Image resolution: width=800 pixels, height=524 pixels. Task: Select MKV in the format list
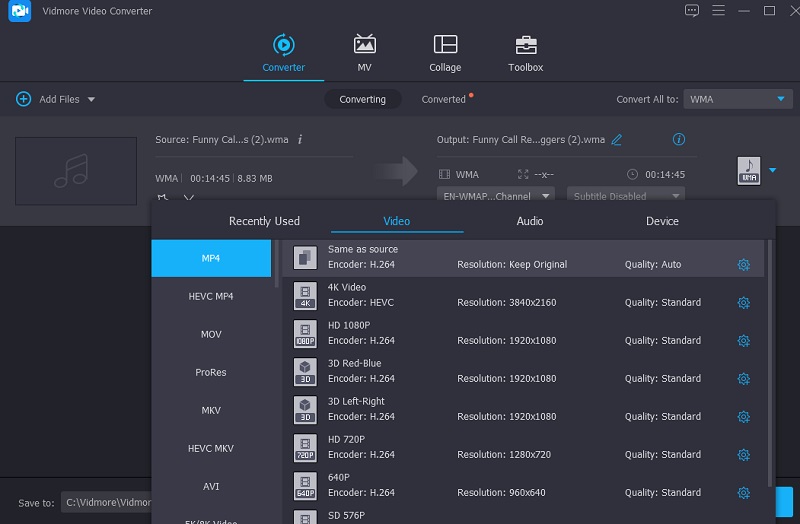211,410
